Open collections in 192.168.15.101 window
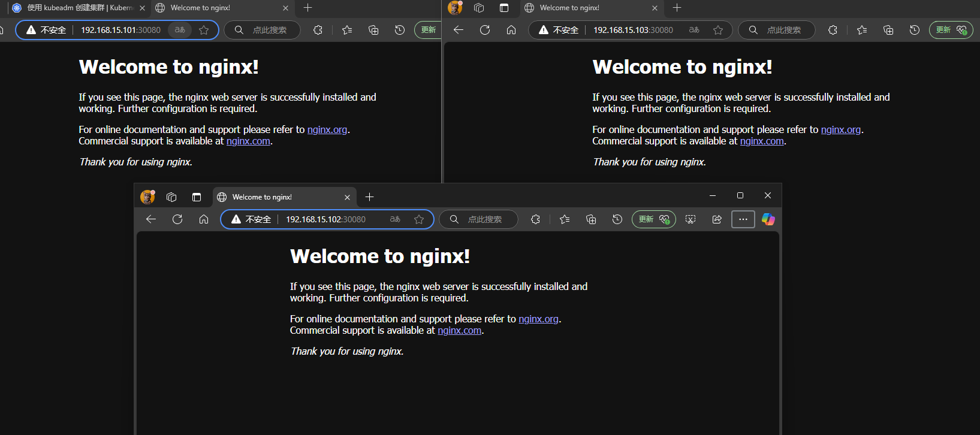The height and width of the screenshot is (435, 980). 373,30
